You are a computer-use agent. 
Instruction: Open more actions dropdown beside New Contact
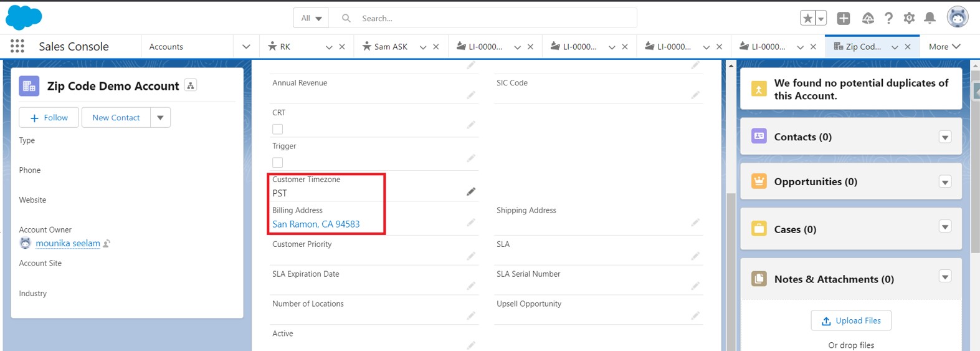click(160, 117)
